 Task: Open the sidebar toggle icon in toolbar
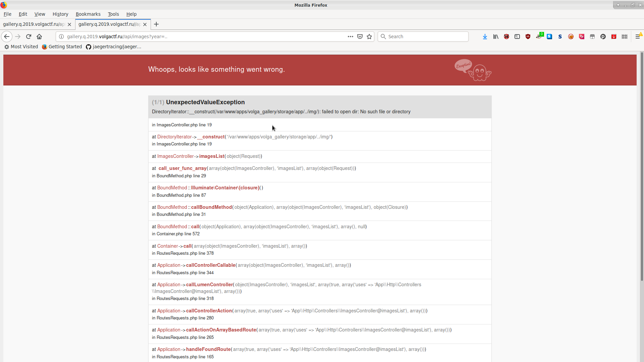[x=517, y=37]
